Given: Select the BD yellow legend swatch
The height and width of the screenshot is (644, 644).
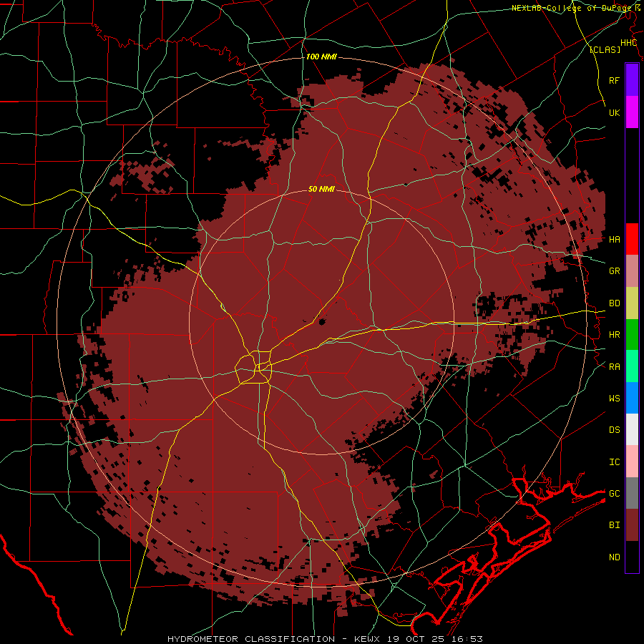Looking at the screenshot, I should pos(632,303).
